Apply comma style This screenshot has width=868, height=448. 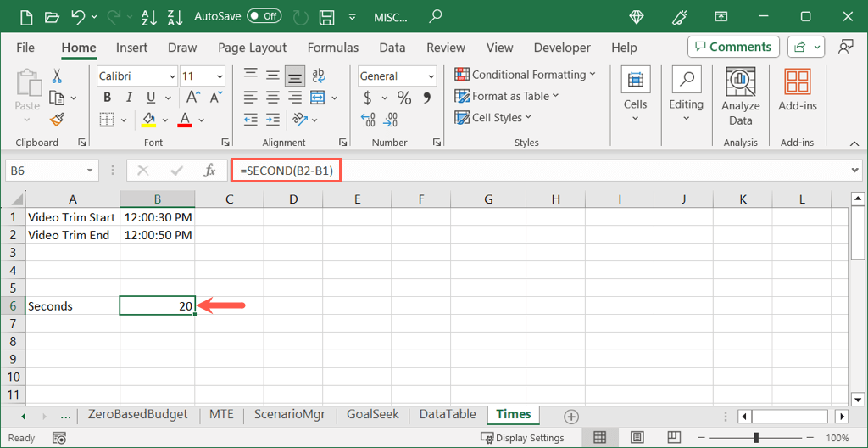coord(427,98)
